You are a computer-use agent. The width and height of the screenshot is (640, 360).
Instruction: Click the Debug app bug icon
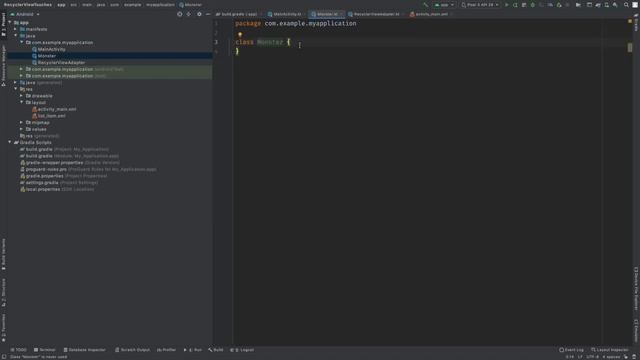click(533, 5)
